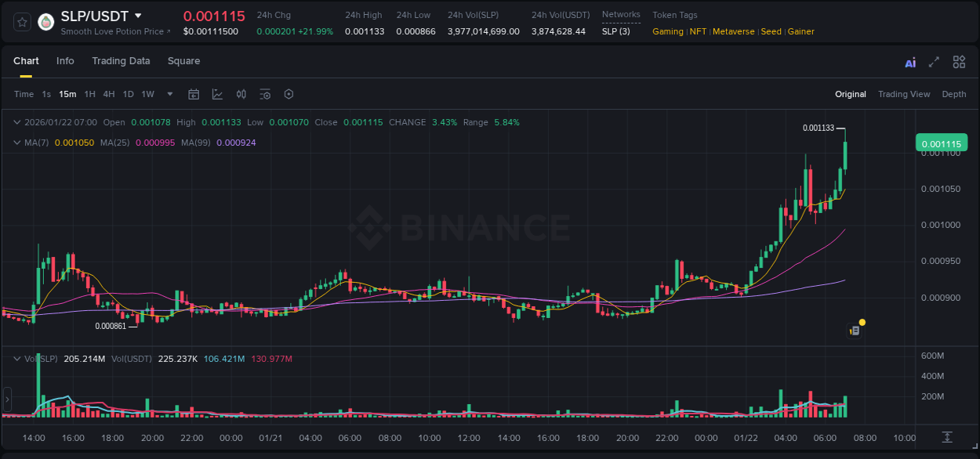Click the Metaverse token tag link
The image size is (980, 459).
[x=733, y=31]
